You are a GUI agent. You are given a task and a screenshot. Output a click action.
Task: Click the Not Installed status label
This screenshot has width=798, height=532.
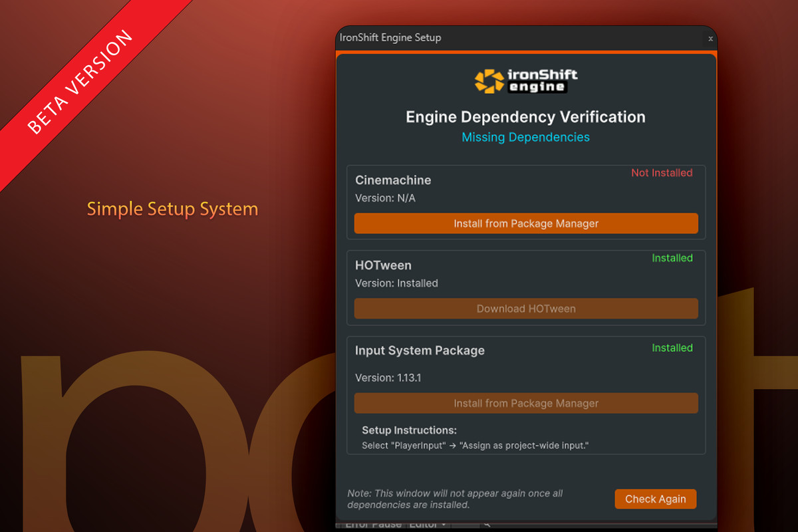[x=662, y=173]
